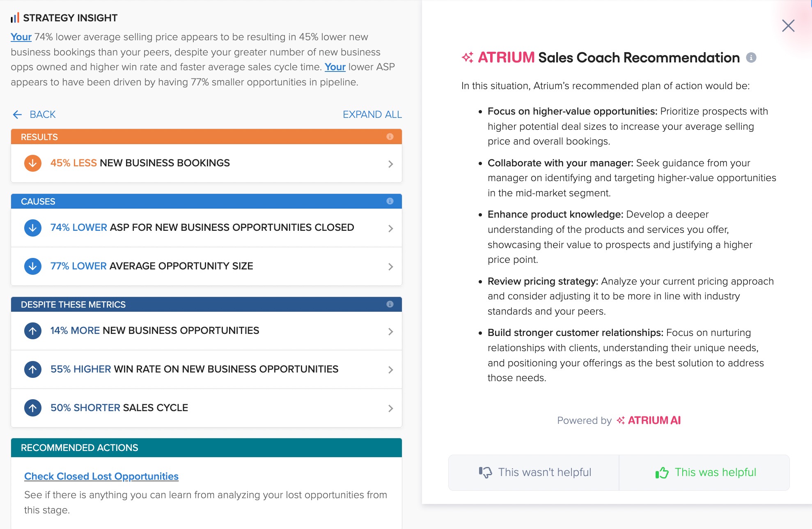The image size is (812, 529).
Task: Click DESPITE THESE METRICS header
Action: point(206,304)
